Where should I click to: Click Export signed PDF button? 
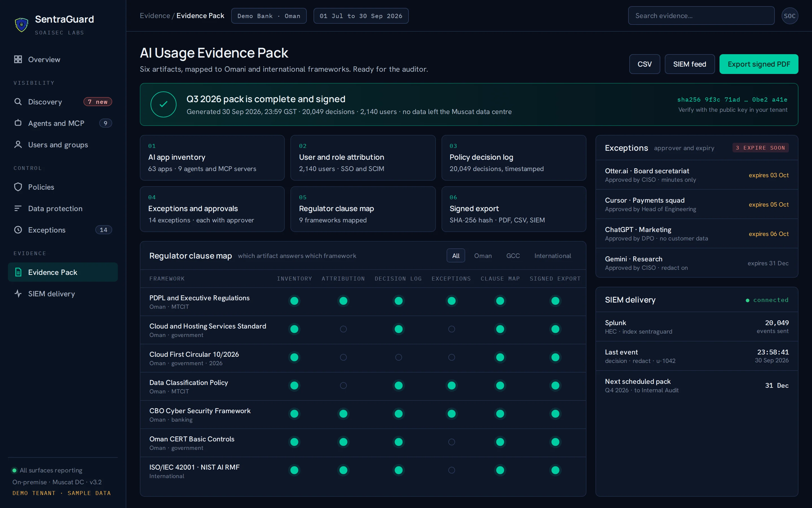point(759,64)
